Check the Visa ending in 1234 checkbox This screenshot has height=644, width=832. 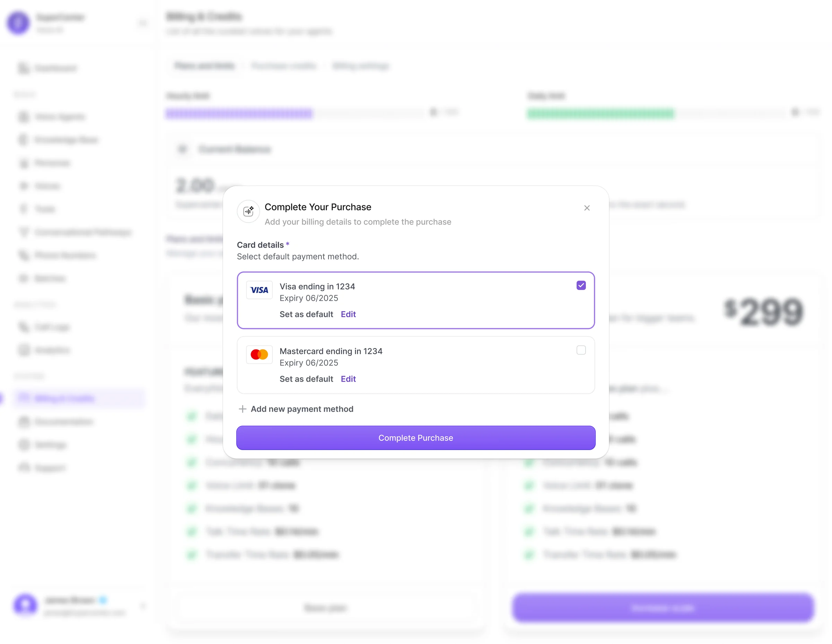click(581, 286)
